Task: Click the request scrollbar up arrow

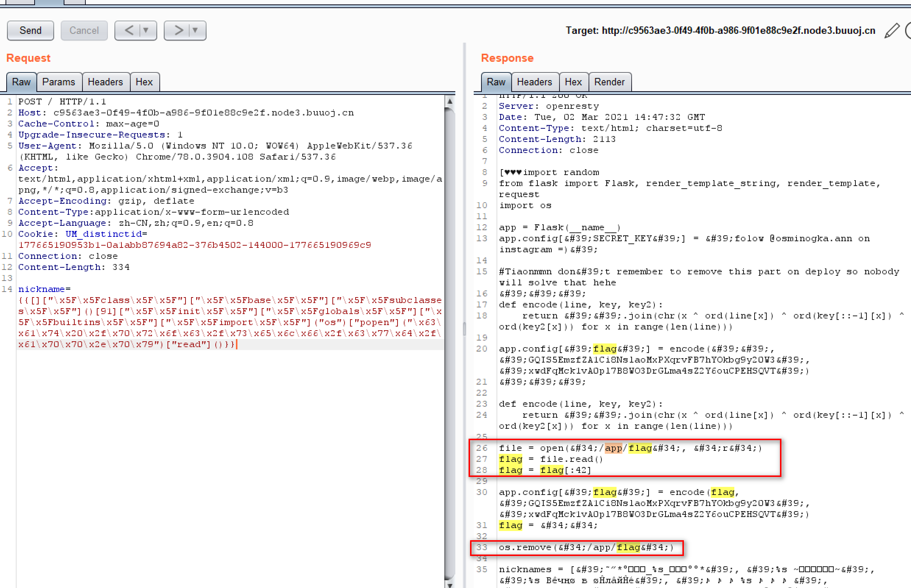Action: pyautogui.click(x=450, y=101)
